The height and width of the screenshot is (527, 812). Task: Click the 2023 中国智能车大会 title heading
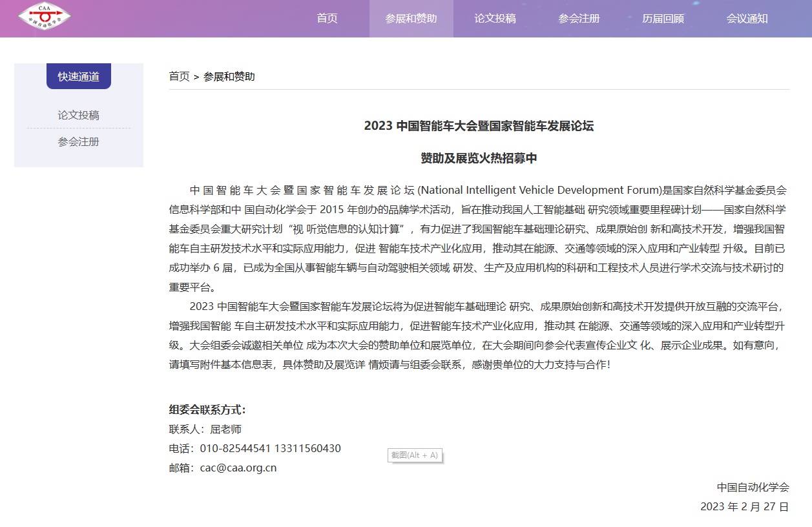click(x=479, y=126)
